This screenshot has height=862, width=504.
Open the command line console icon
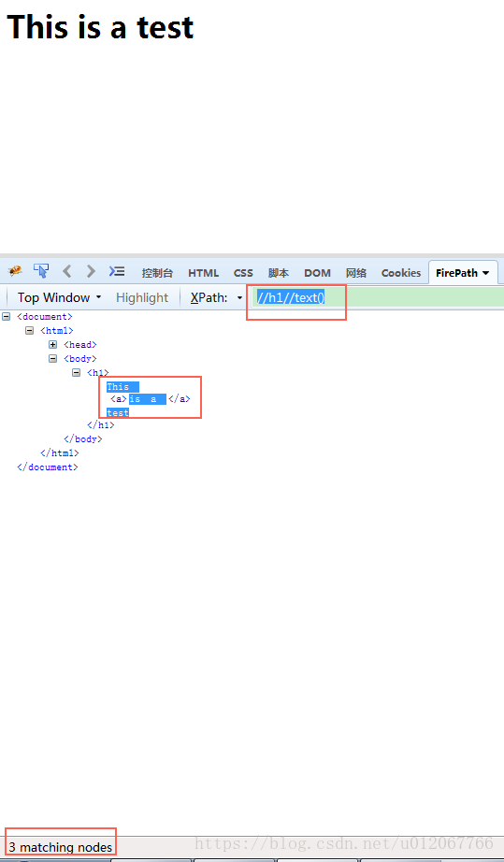pyautogui.click(x=117, y=271)
